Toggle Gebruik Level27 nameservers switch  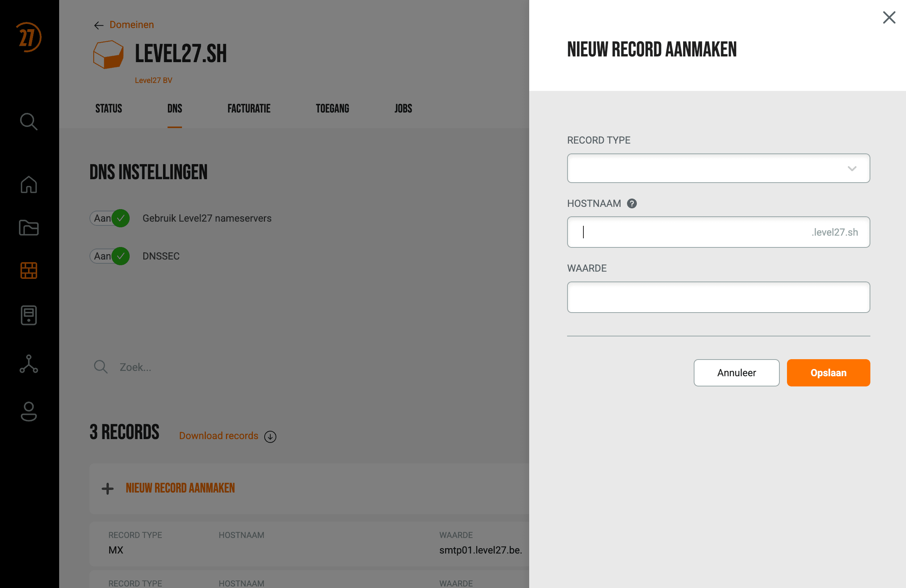[110, 218]
